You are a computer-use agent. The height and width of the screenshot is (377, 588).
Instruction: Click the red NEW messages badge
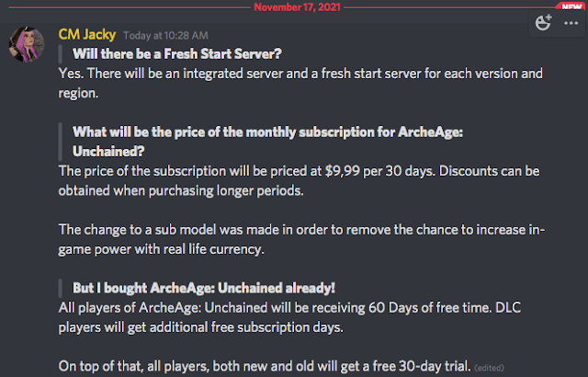coord(570,5)
